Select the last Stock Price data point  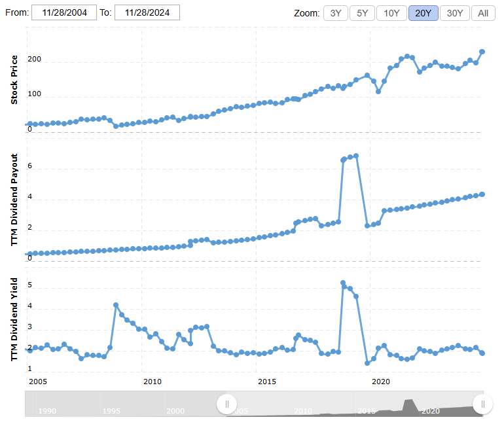pos(482,52)
